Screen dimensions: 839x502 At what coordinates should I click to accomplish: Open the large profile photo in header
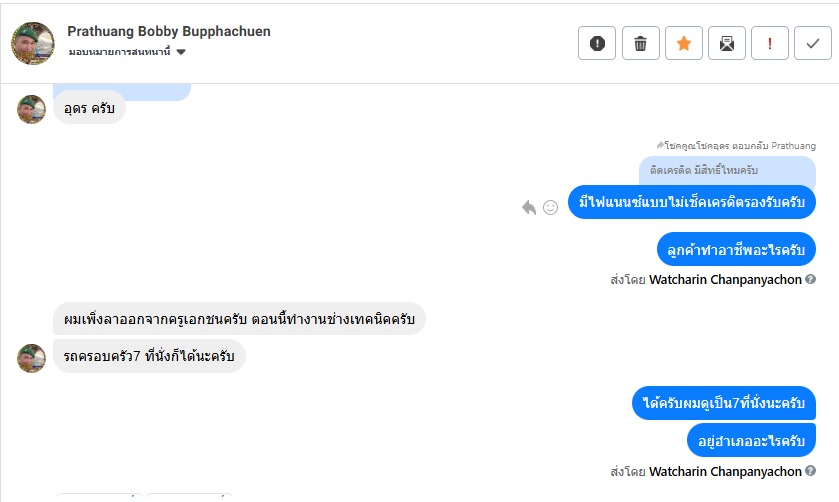pos(32,42)
